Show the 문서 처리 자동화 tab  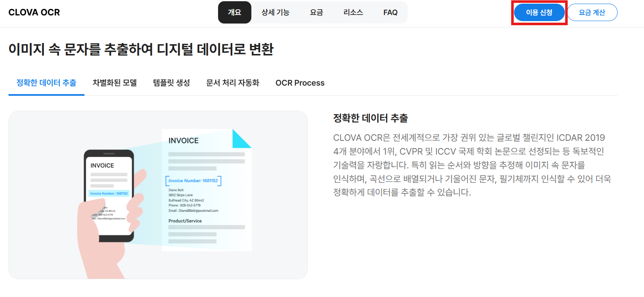tap(233, 83)
